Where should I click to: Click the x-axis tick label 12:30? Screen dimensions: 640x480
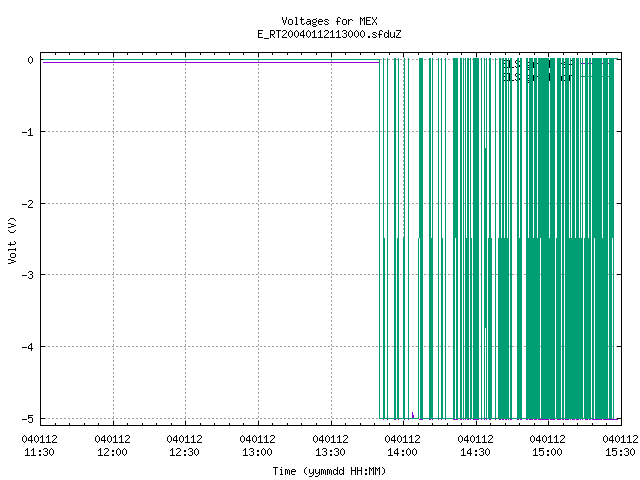[x=184, y=452]
